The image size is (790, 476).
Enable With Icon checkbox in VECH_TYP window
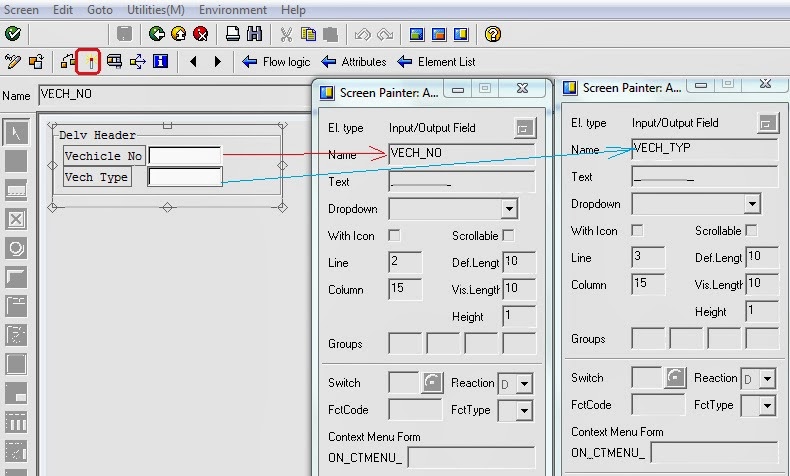637,231
